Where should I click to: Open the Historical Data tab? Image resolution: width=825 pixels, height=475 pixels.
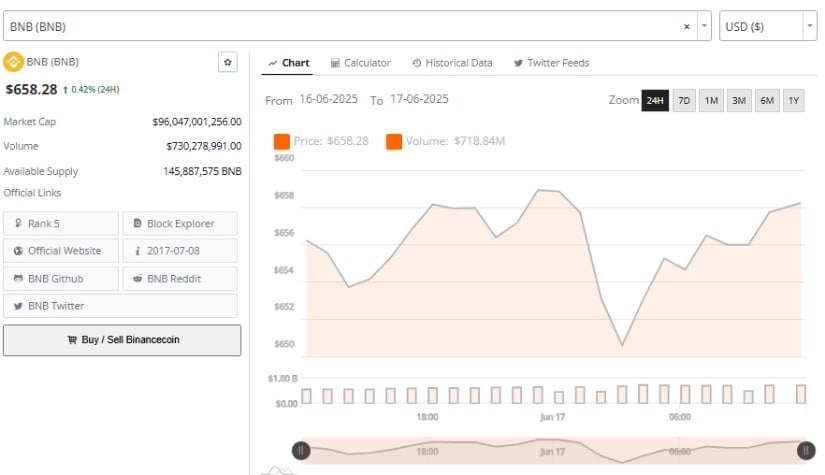click(452, 63)
